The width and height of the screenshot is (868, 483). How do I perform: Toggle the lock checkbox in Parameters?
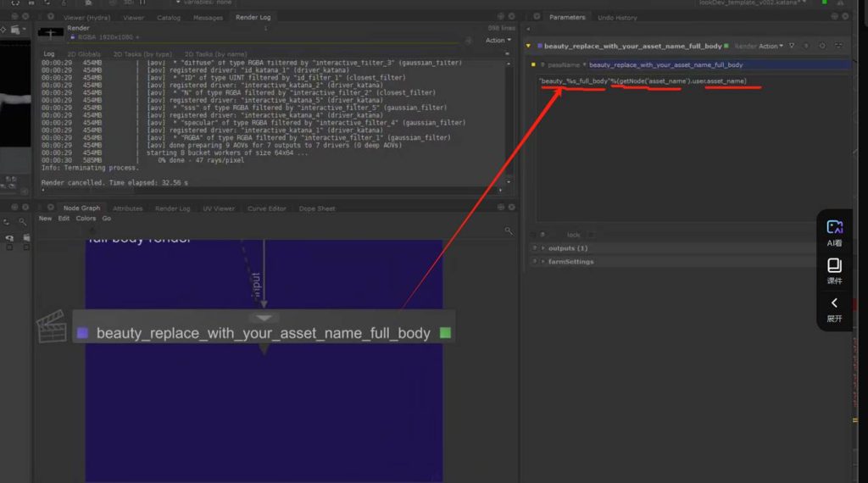[x=591, y=235]
